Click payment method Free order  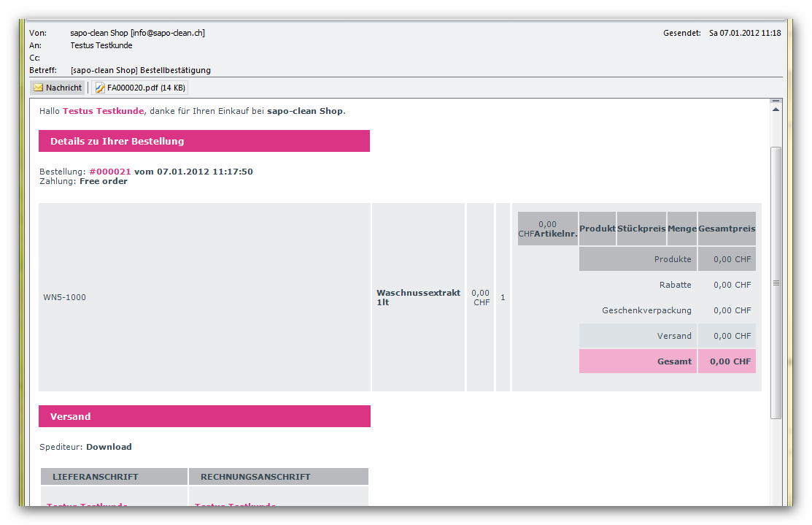click(x=103, y=181)
